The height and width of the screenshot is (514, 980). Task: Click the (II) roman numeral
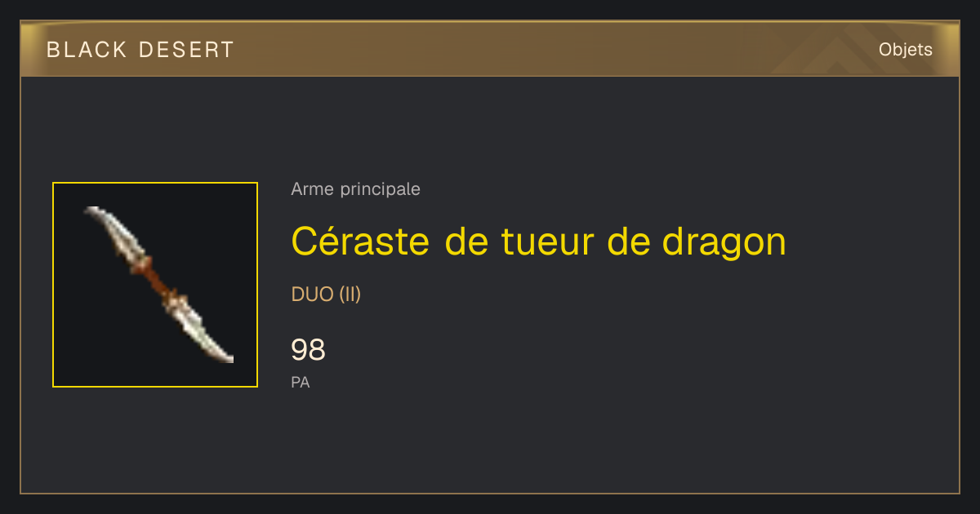tap(350, 295)
